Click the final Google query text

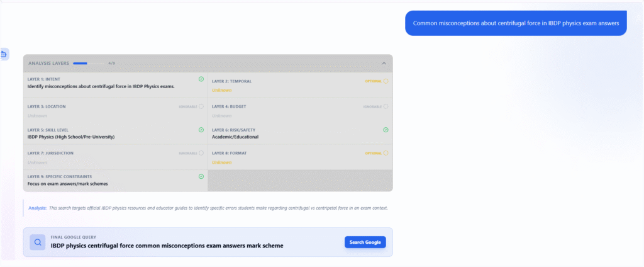[x=167, y=246]
